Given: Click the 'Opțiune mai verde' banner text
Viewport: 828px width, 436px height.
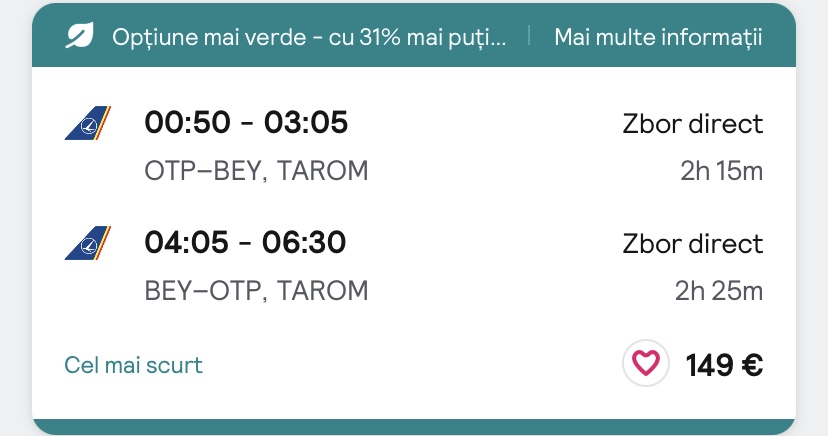Looking at the screenshot, I should pos(309,37).
